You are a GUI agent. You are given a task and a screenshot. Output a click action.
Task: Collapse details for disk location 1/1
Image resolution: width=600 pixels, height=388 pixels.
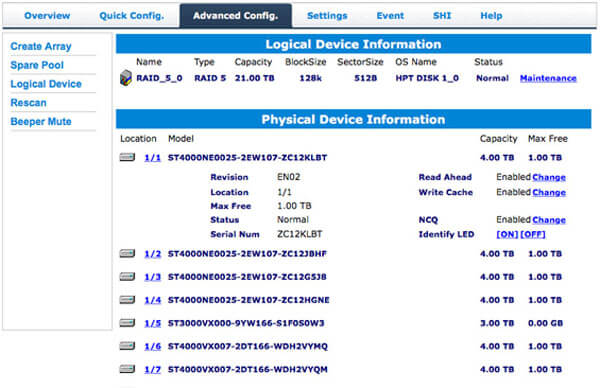pos(153,158)
